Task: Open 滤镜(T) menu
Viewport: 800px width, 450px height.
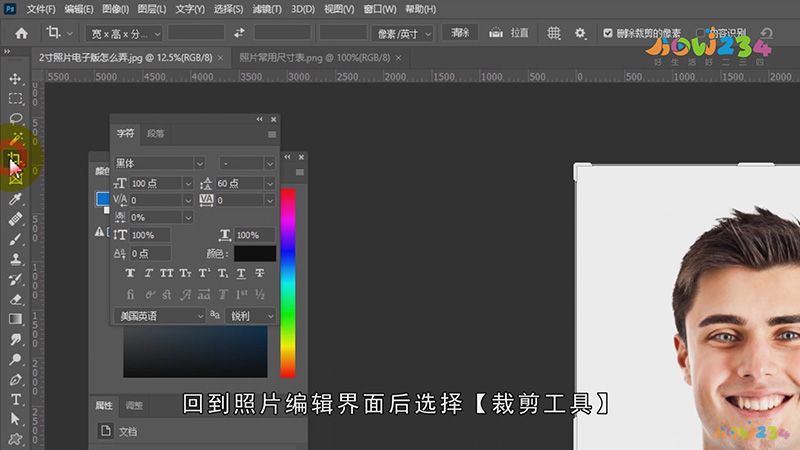Action: [267, 9]
